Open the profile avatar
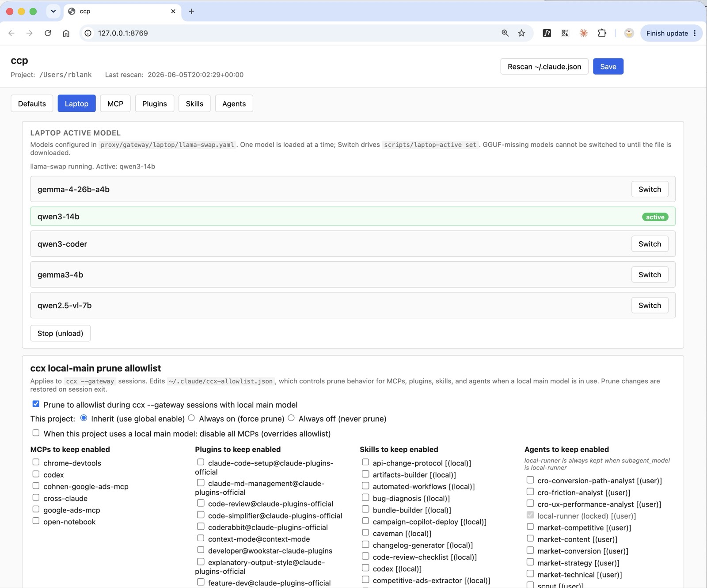707x588 pixels. 629,33
